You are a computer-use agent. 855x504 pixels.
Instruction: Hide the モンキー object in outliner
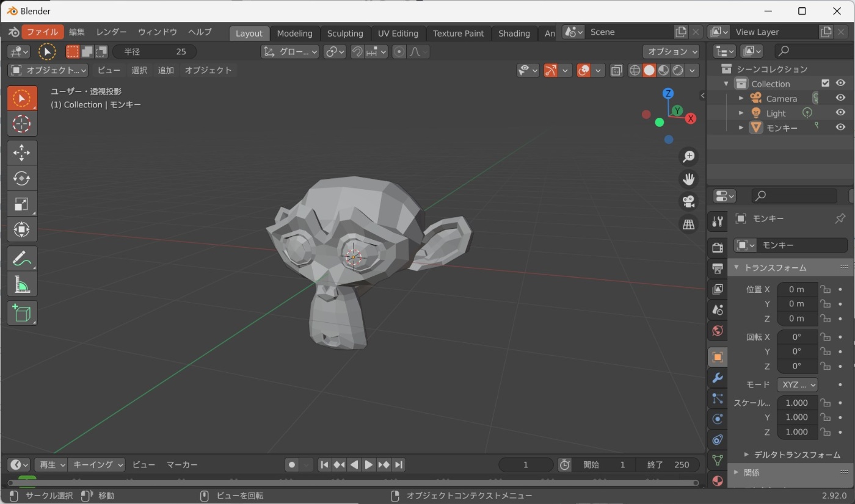(x=841, y=128)
